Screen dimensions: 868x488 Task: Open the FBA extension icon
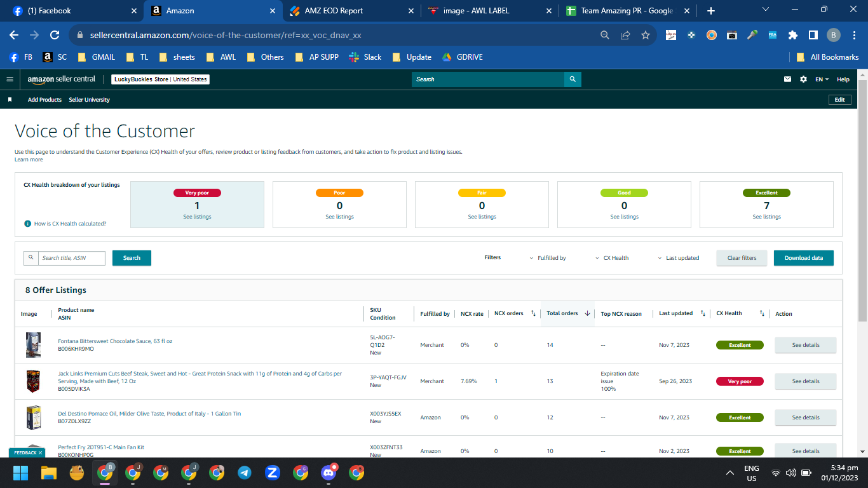773,35
